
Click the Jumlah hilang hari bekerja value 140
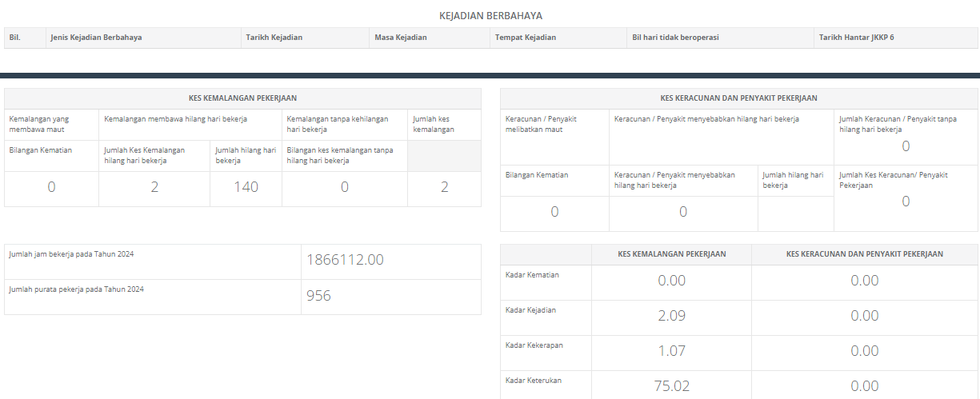(x=246, y=187)
